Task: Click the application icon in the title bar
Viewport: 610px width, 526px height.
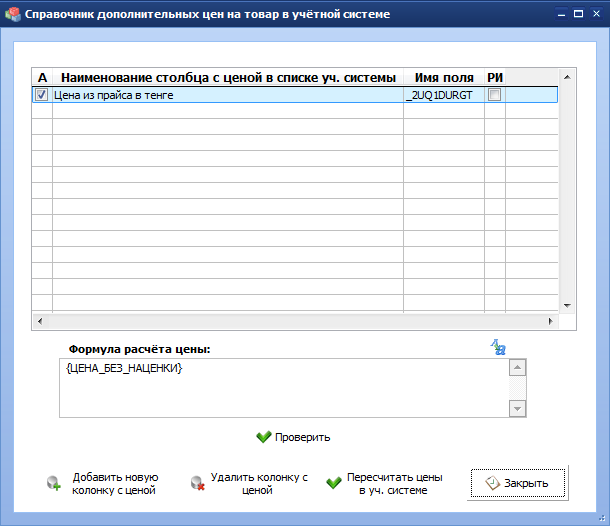Action: (x=12, y=14)
